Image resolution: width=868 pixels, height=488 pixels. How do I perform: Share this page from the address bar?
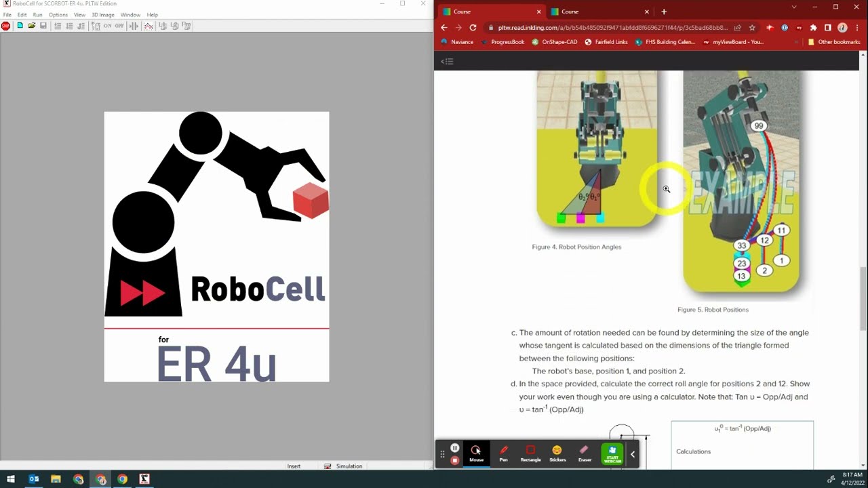738,28
